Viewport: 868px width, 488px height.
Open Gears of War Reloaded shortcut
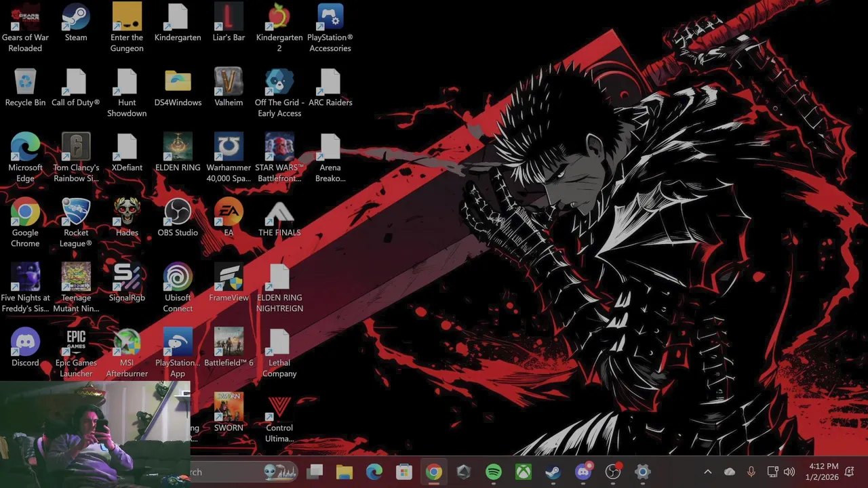tap(25, 28)
